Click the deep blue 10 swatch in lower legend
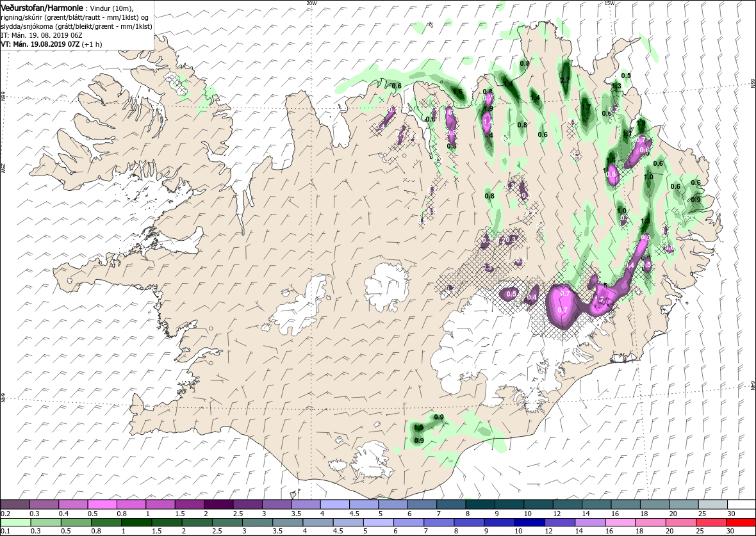This screenshot has width=756, height=536. 529,523
